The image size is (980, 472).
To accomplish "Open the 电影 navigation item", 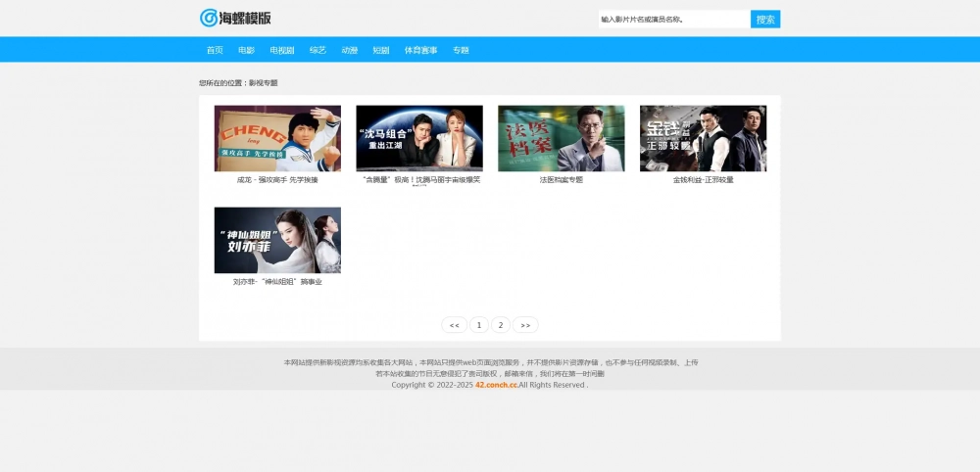I will click(246, 50).
